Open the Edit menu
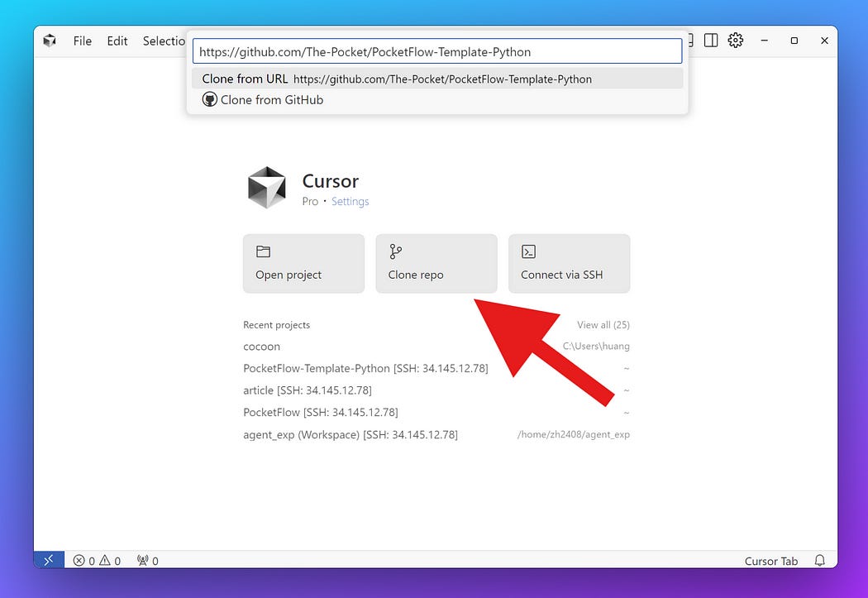This screenshot has width=868, height=598. coord(117,41)
